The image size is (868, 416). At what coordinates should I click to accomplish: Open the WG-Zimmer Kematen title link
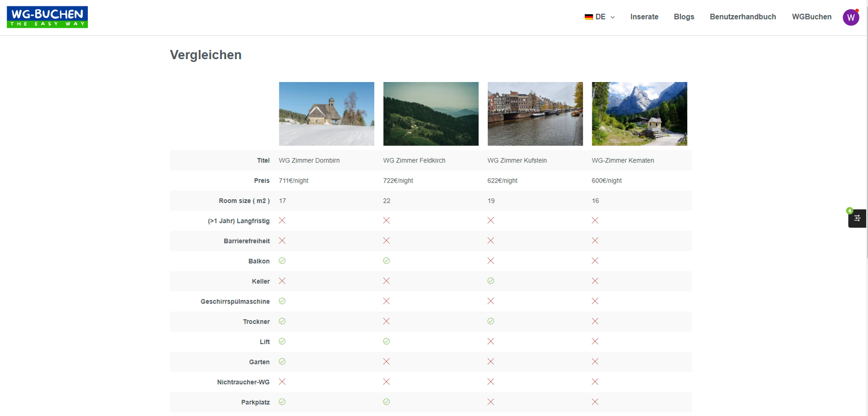[x=623, y=161]
